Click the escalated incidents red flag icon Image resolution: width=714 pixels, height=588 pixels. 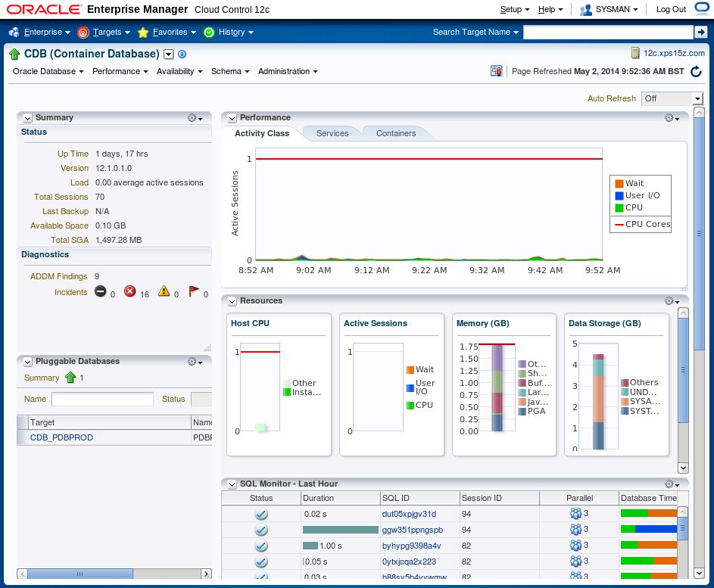(194, 291)
